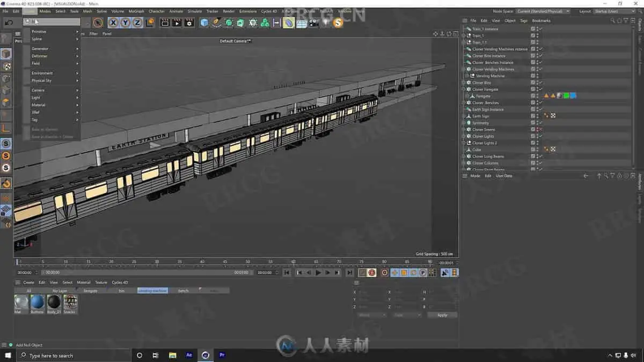Click the orange S plugin icon in toolbar
This screenshot has height=362, width=644.
point(338,23)
